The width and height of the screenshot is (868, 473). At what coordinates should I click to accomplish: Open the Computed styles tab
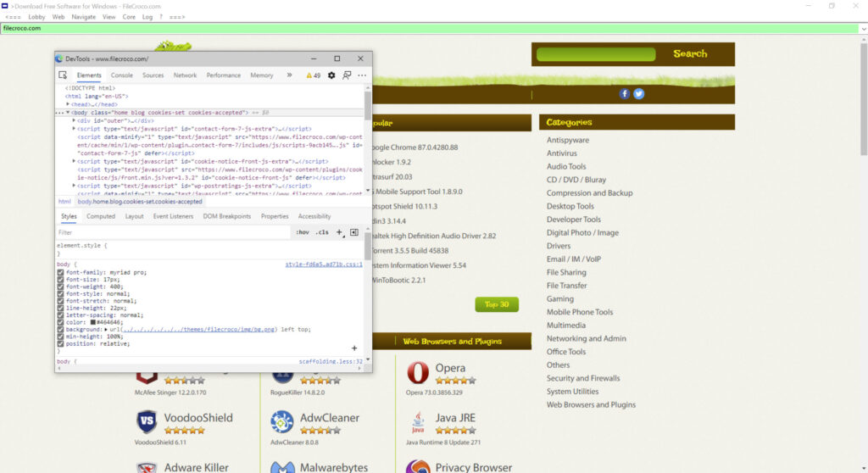(101, 216)
